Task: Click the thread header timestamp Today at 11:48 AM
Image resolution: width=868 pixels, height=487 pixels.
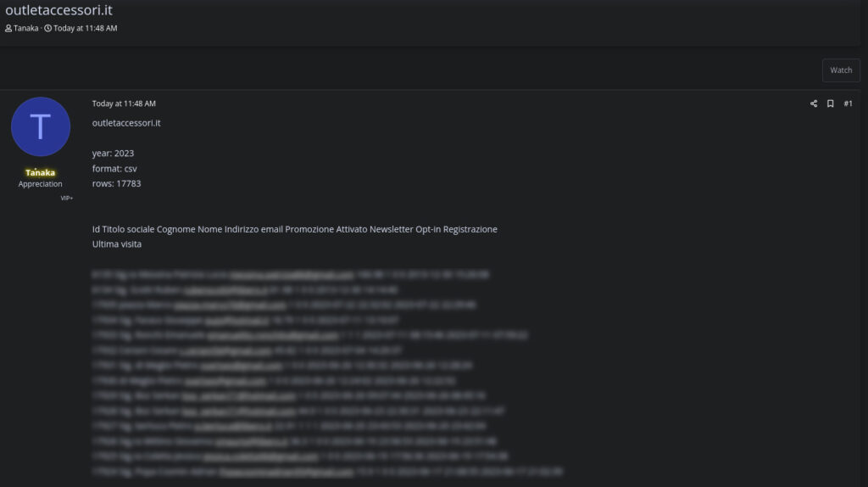Action: click(x=85, y=28)
